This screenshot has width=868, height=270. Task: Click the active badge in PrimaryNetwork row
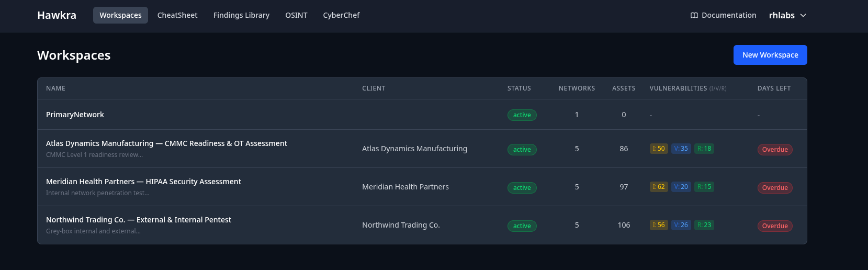pos(522,115)
